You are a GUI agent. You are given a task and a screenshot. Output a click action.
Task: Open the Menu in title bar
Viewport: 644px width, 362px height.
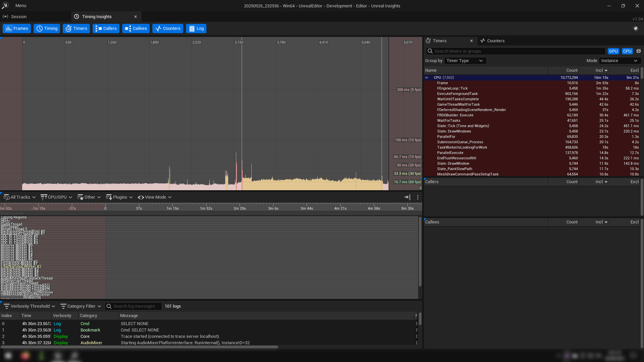coord(21,5)
